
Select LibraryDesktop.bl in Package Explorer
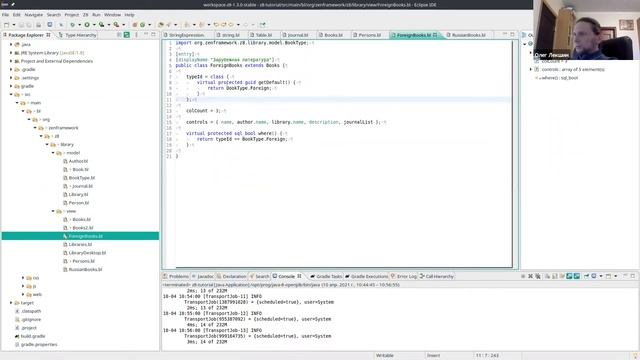click(x=87, y=253)
